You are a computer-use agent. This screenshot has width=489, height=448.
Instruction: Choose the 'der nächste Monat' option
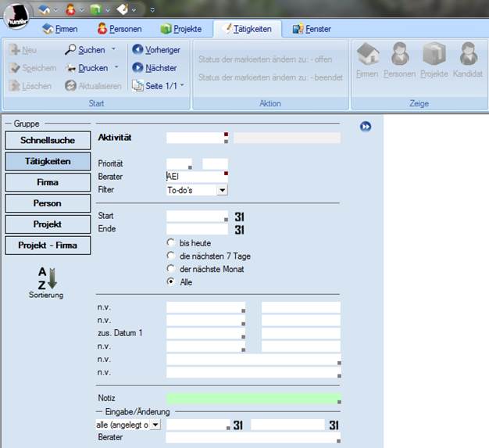171,269
